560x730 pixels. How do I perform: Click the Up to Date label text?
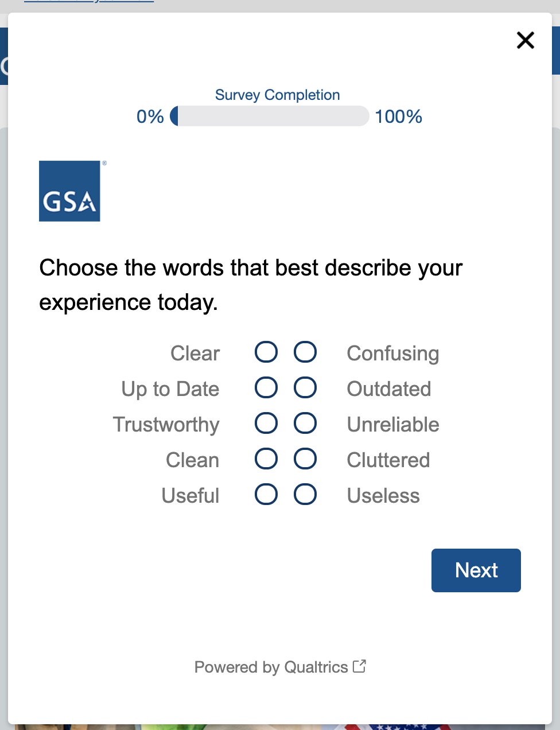170,389
